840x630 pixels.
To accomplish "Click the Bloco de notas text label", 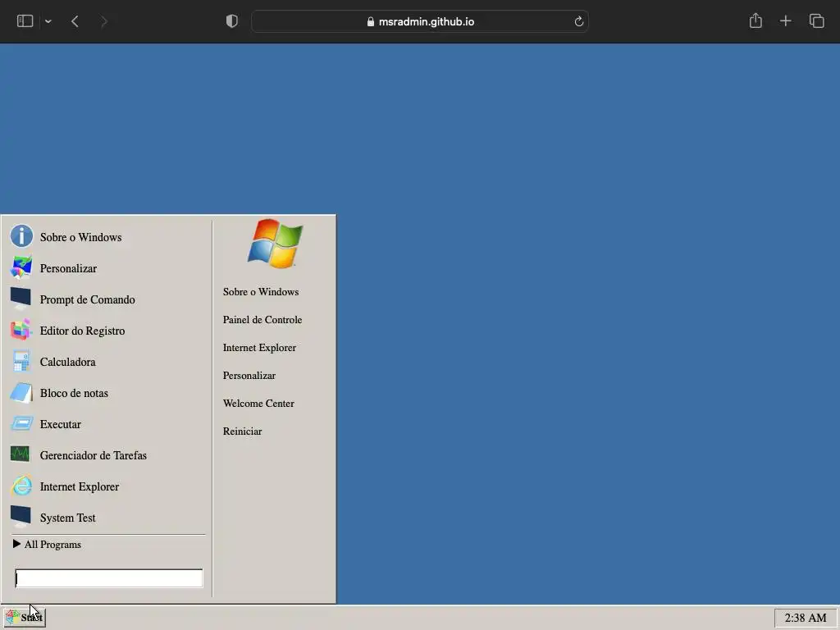I will (x=74, y=393).
